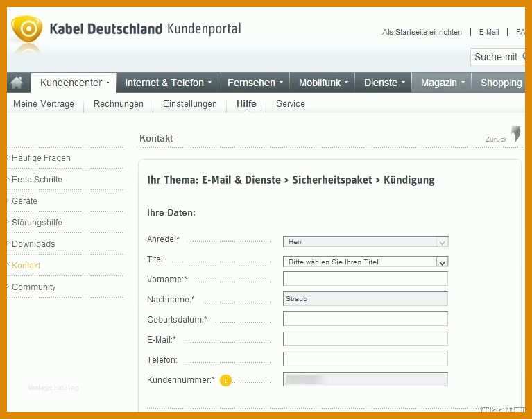This screenshot has height=419, width=532.
Task: Open Downloads in sidebar
Action: 33,243
